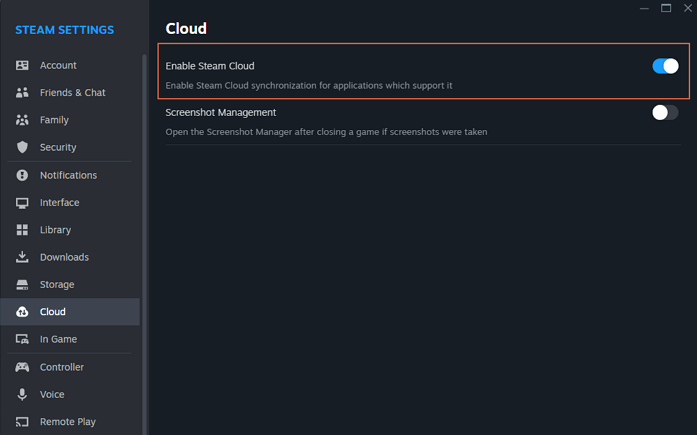Turn on the Screenshot Management toggle
Viewport: 697px width, 435px height.
(665, 112)
